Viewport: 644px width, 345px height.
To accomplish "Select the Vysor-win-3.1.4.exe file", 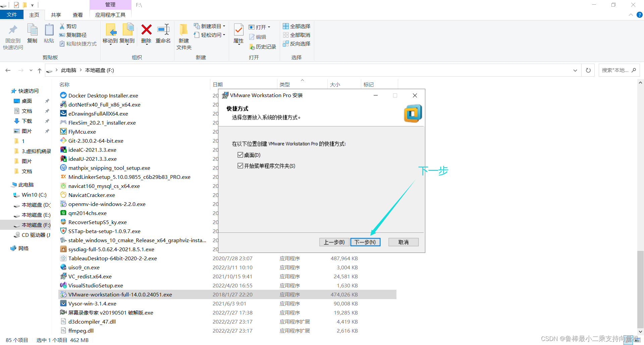I will 92,303.
